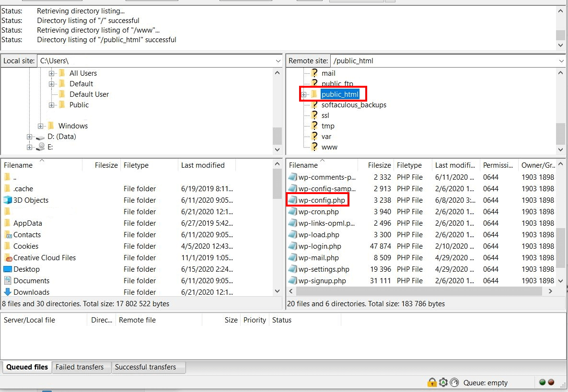
Task: Click the Creative Cloud Files icon
Action: 8,258
